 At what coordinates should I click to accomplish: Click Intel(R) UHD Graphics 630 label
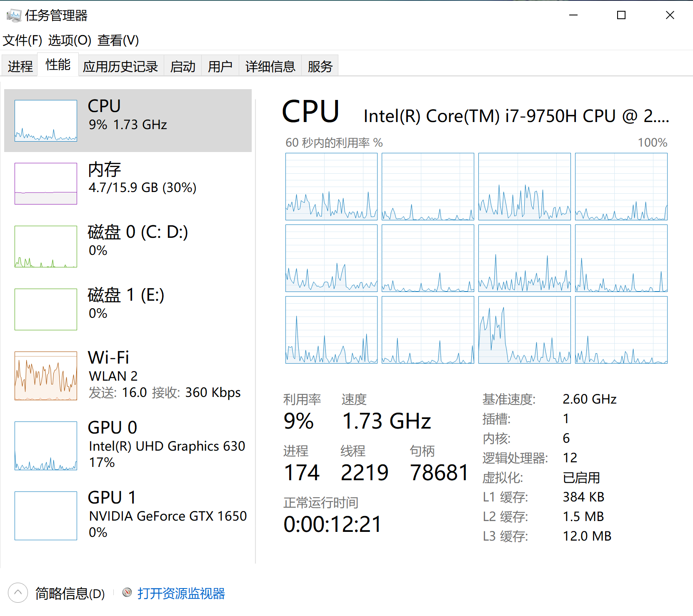pyautogui.click(x=167, y=446)
